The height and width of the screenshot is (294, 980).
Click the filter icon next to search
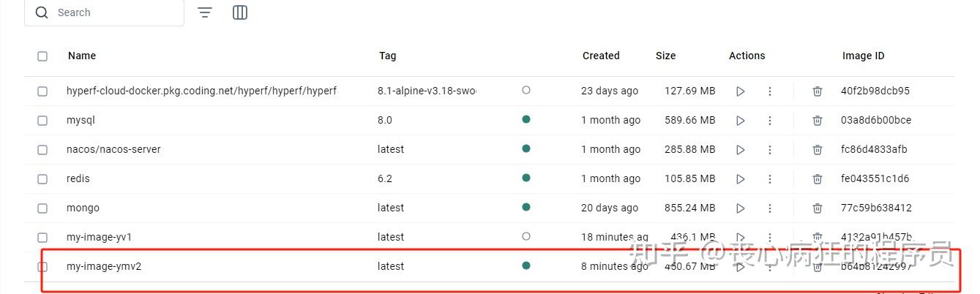tap(205, 12)
